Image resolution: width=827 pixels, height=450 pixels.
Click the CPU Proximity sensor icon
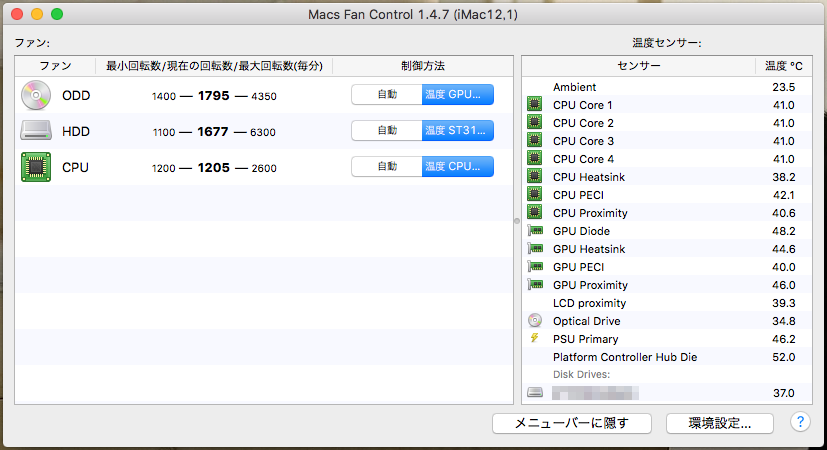(534, 212)
